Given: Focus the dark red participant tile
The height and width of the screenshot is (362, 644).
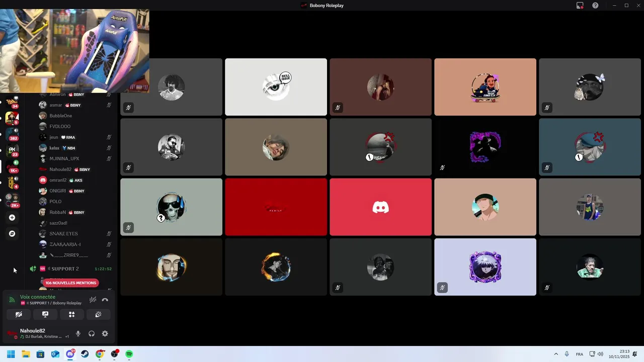Looking at the screenshot, I should click(276, 207).
